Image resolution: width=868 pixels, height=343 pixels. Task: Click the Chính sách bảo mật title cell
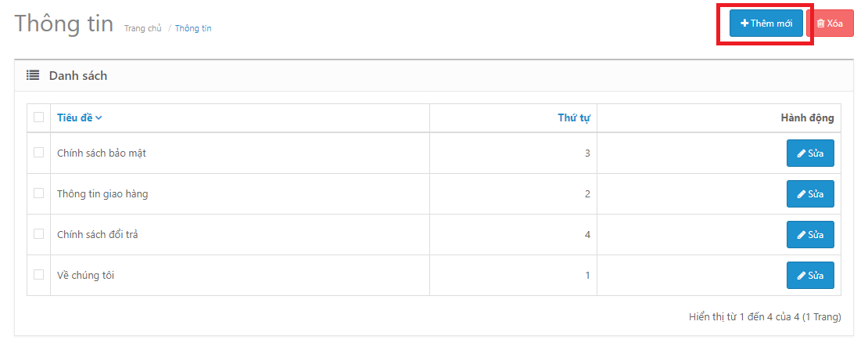click(240, 153)
